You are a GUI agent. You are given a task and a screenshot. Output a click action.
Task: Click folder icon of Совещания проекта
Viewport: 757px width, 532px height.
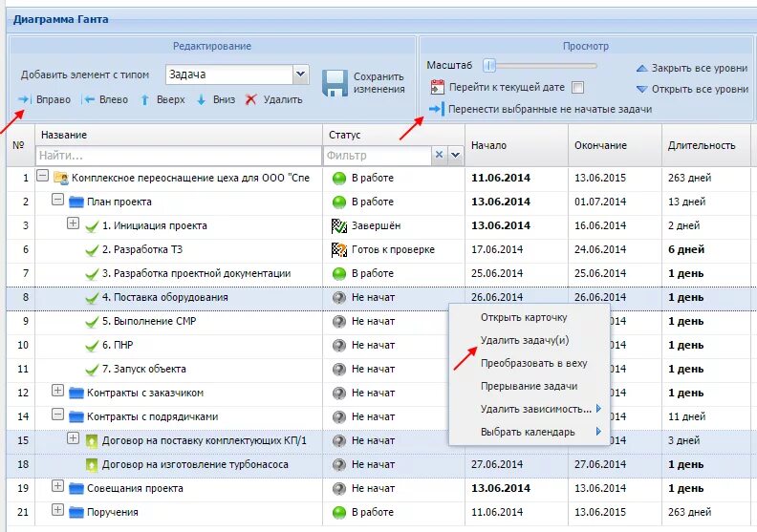click(x=76, y=488)
